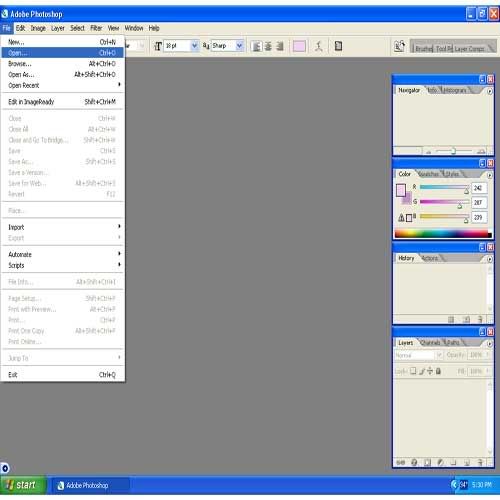Click the R color slider

click(444, 188)
